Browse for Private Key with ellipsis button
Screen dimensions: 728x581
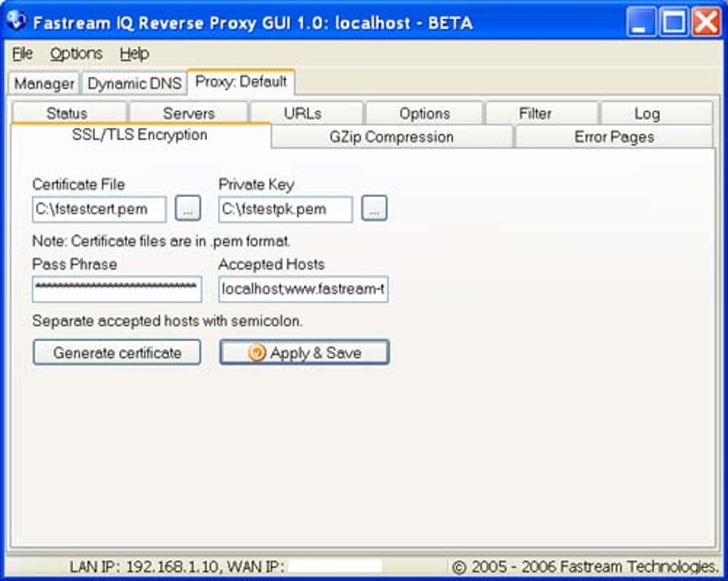tap(374, 208)
